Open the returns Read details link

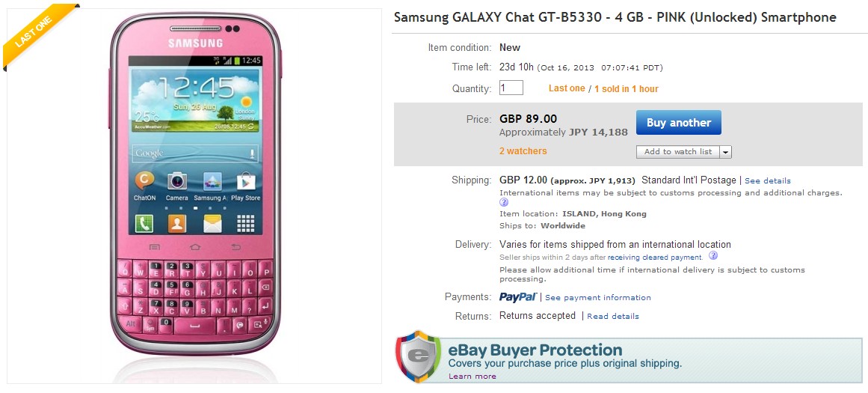(613, 317)
